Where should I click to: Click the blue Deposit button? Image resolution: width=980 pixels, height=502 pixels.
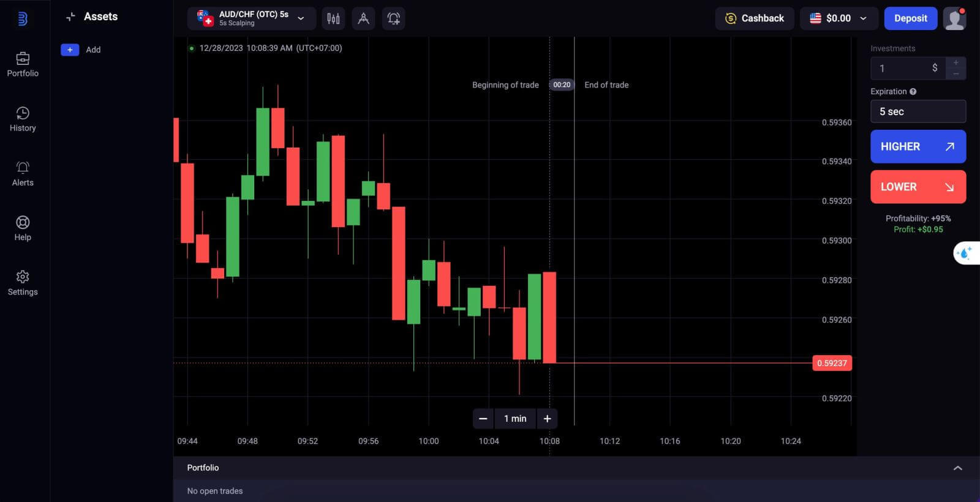910,18
